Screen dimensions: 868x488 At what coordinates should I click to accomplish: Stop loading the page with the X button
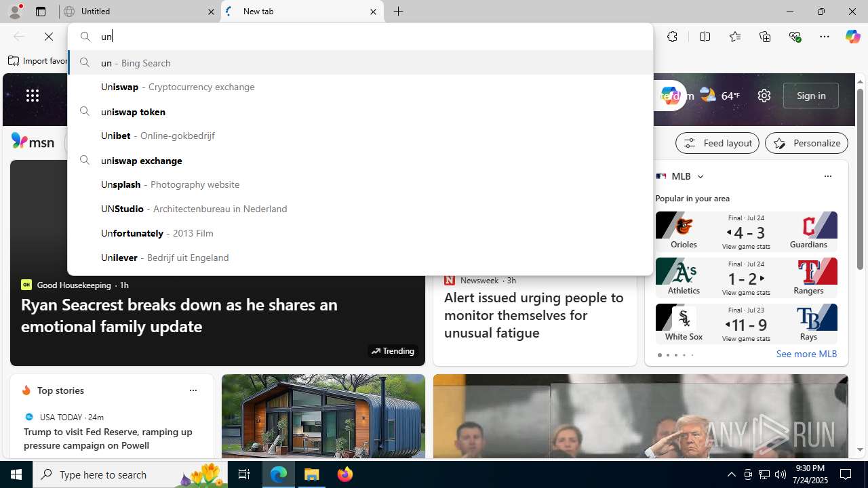coord(49,37)
